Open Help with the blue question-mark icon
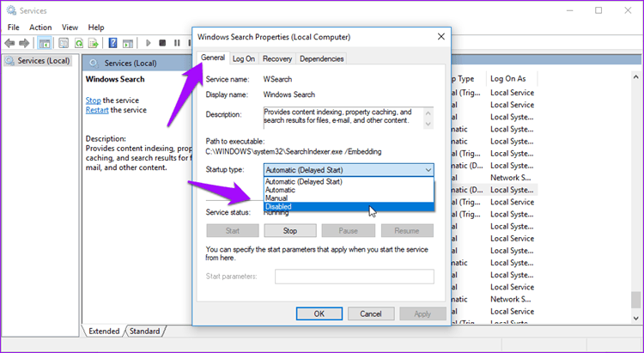 112,43
